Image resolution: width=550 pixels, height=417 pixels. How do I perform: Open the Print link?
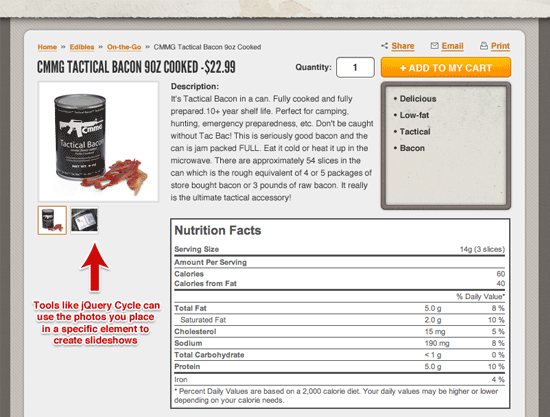pyautogui.click(x=500, y=46)
